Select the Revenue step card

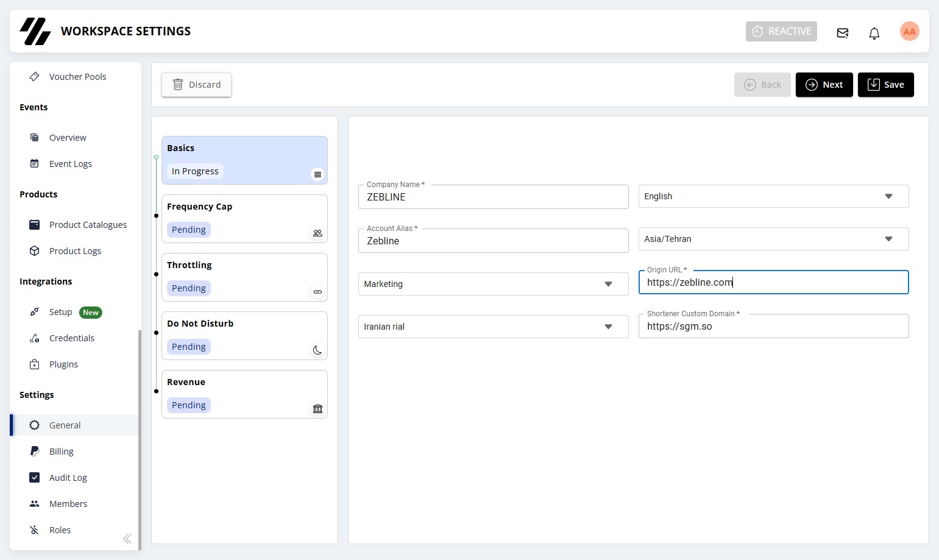click(244, 394)
